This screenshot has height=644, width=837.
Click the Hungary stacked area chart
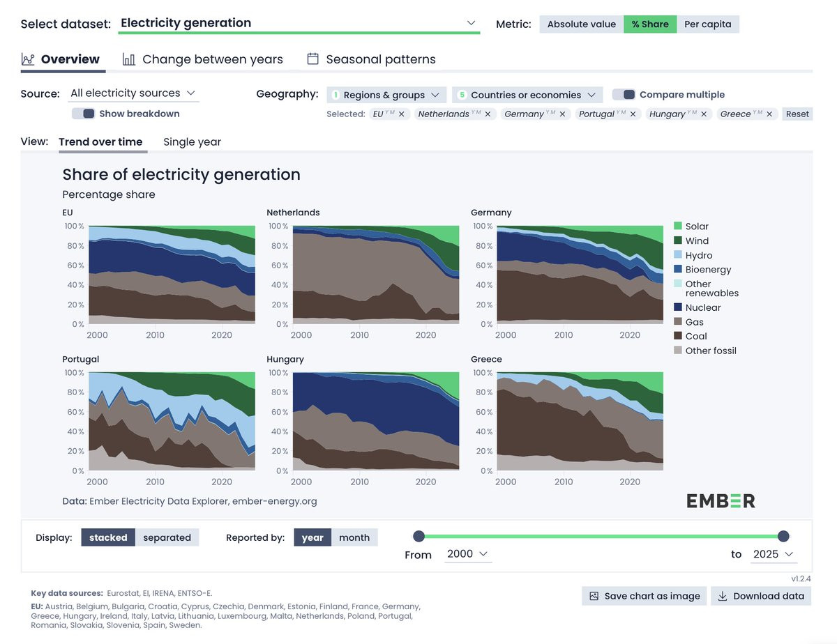pyautogui.click(x=376, y=422)
